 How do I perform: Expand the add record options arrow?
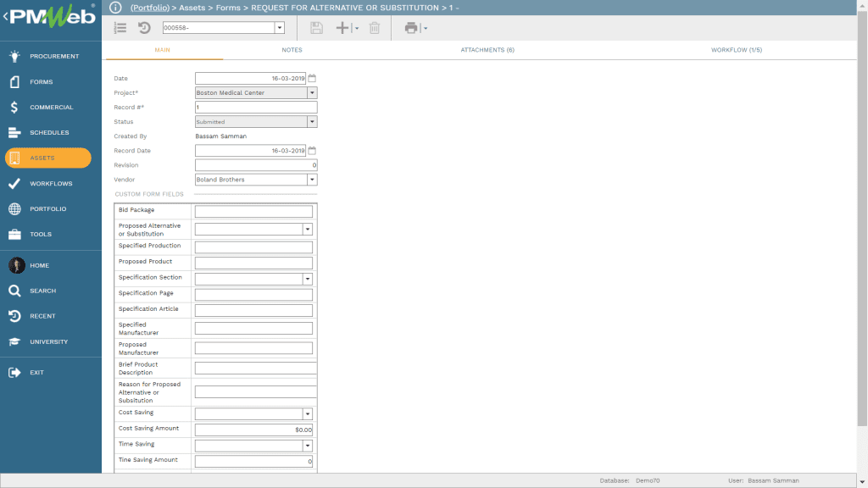(357, 28)
